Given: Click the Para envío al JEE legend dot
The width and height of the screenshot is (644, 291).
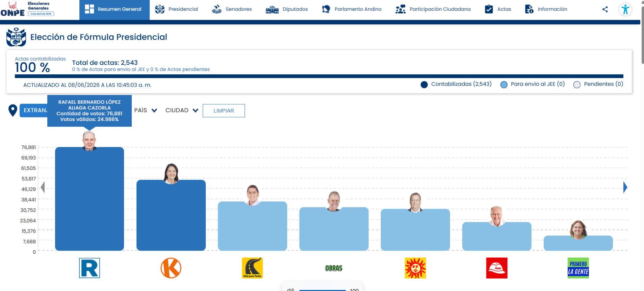Looking at the screenshot, I should [504, 84].
